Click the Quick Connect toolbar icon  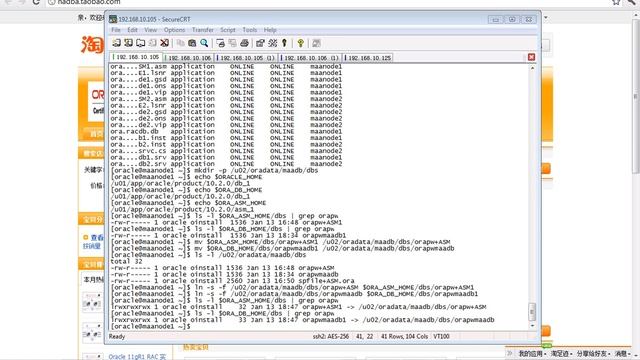point(129,43)
